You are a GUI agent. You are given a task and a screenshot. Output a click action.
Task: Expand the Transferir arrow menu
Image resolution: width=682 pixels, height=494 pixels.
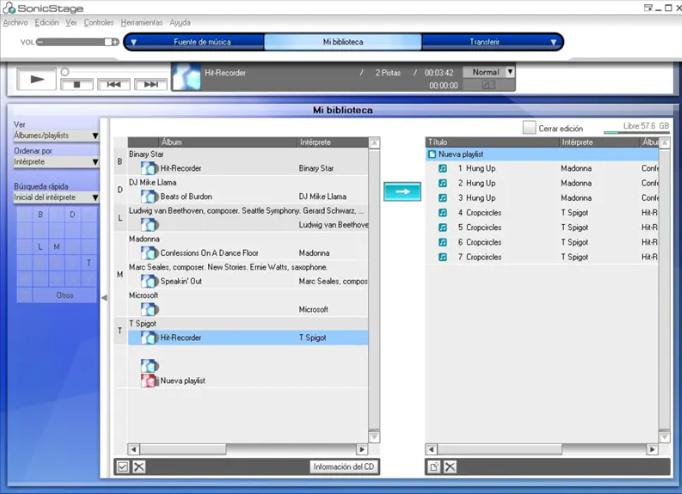click(x=553, y=42)
